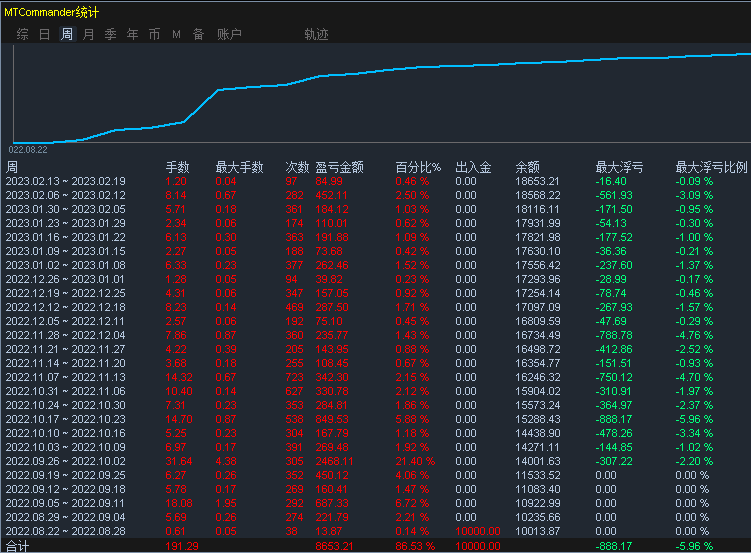The width and height of the screenshot is (751, 553).
Task: Open the 年 yearly statistics tab
Action: point(132,34)
